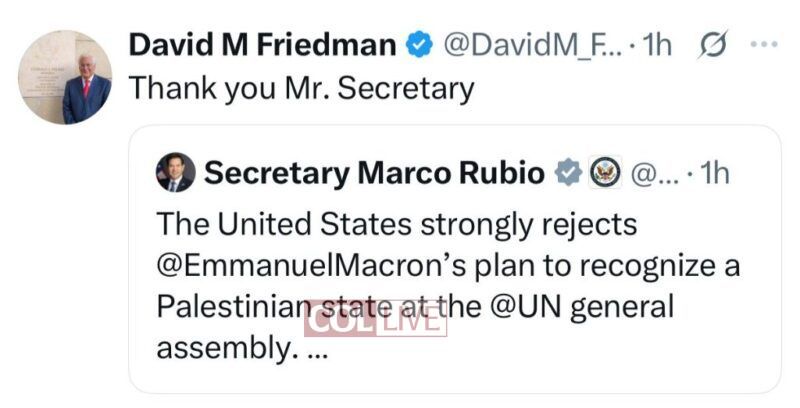The image size is (800, 408).
Task: Click David M Friedman's blue verified badge
Action: [418, 45]
